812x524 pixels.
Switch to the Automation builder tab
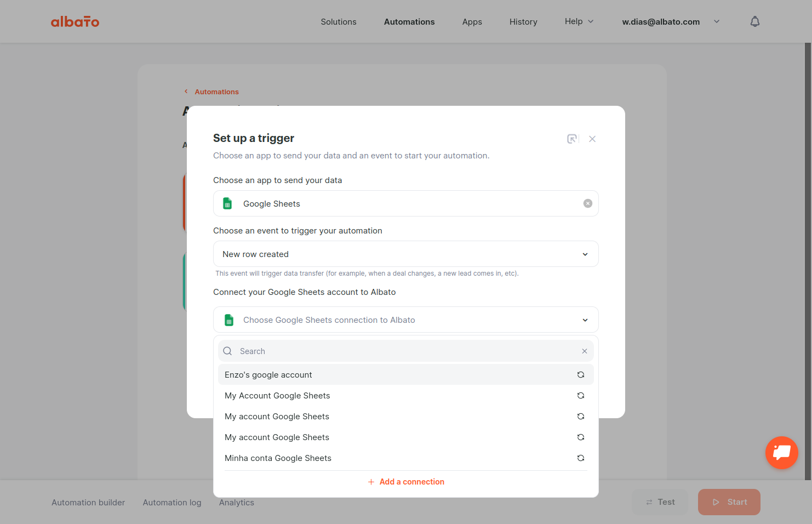88,503
